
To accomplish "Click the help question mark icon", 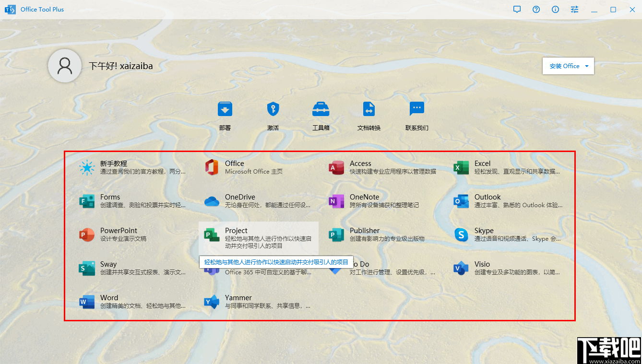I will tap(536, 9).
